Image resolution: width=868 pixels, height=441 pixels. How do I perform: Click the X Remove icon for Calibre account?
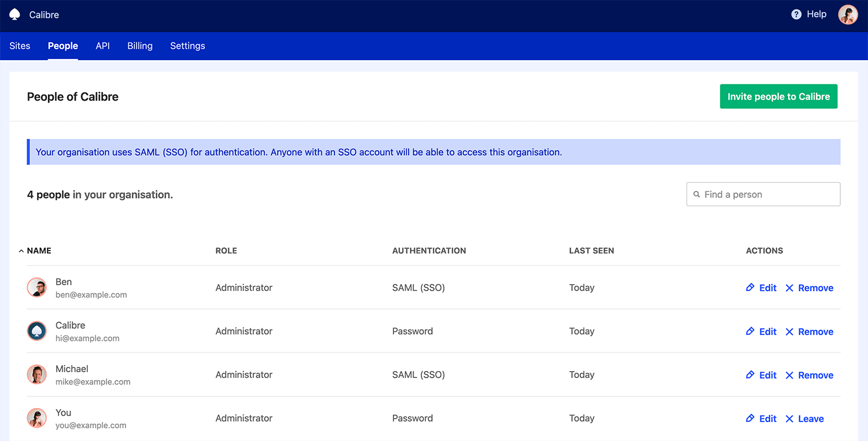pos(790,331)
